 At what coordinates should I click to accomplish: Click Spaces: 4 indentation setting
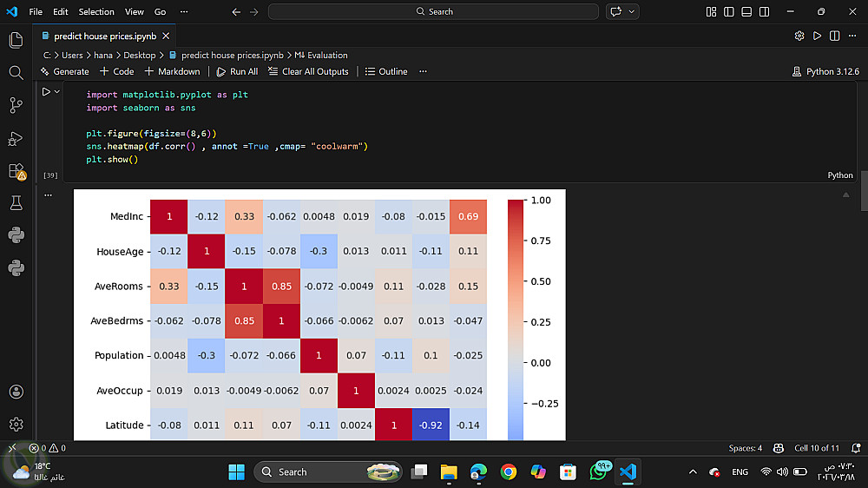pyautogui.click(x=745, y=448)
